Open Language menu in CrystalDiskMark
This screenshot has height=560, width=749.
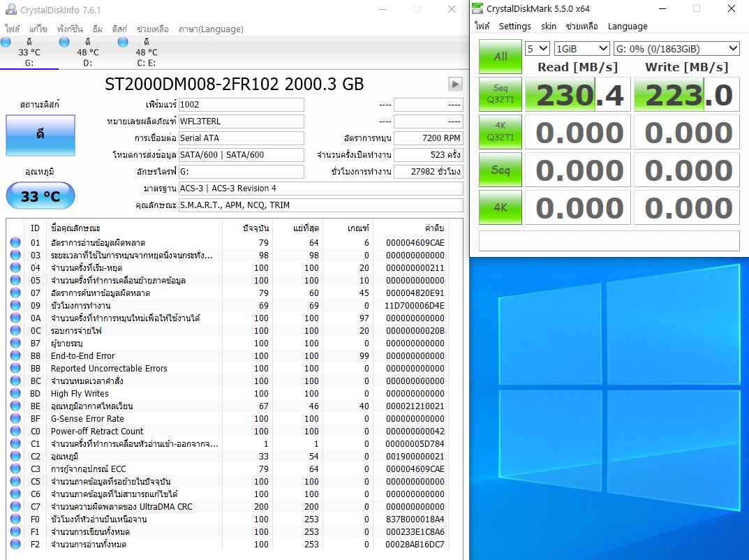(x=628, y=27)
